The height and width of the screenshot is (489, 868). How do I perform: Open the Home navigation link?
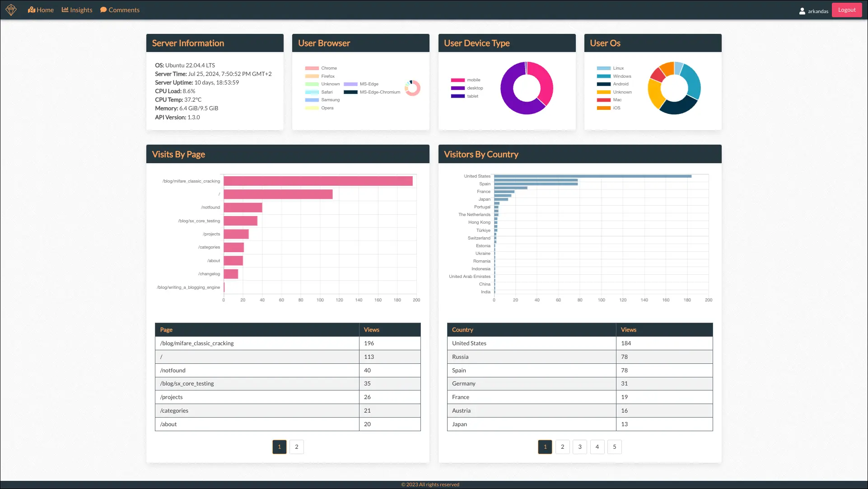point(41,10)
